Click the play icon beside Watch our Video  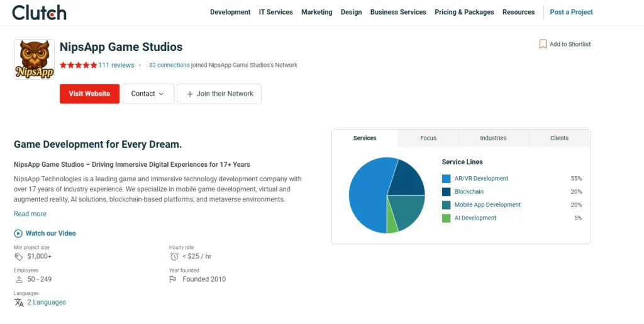tap(18, 233)
